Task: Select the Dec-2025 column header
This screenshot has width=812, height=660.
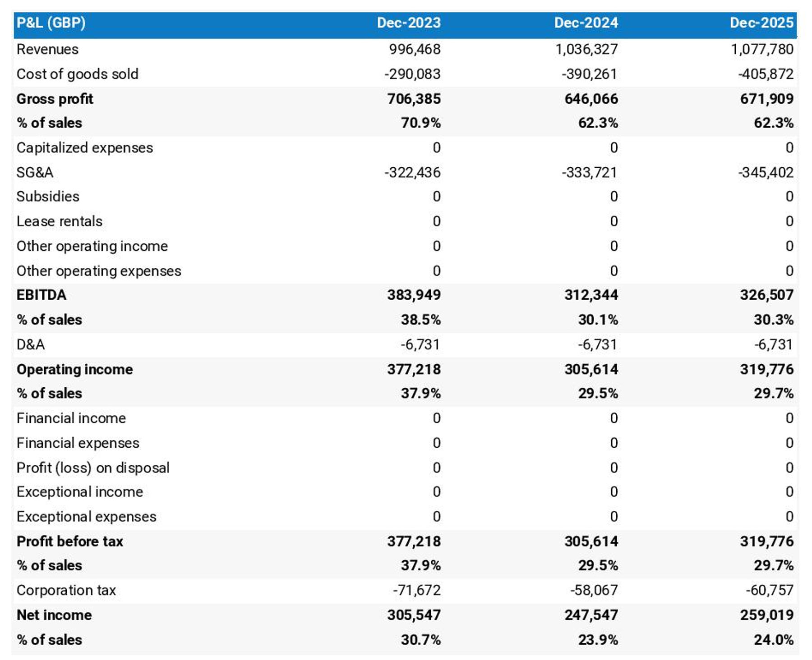Action: [761, 23]
